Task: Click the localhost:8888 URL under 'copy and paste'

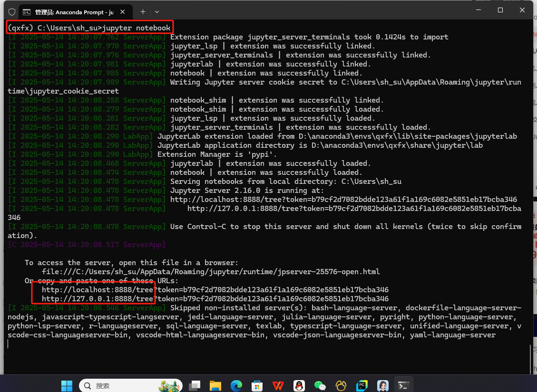Action: [215, 290]
